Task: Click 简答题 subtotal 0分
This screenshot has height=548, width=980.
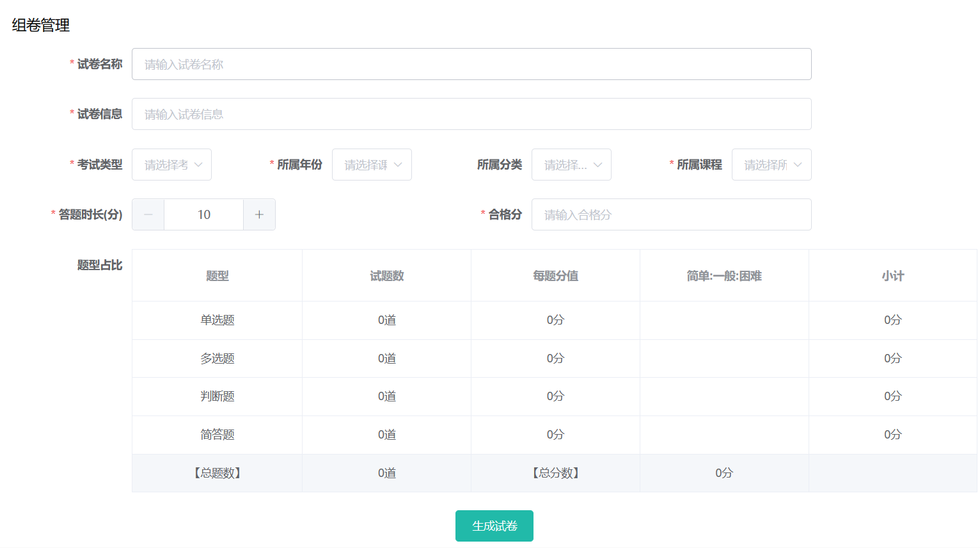Action: 893,435
